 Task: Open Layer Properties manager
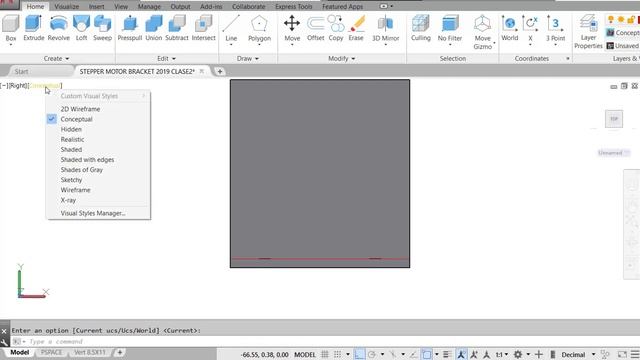click(588, 32)
